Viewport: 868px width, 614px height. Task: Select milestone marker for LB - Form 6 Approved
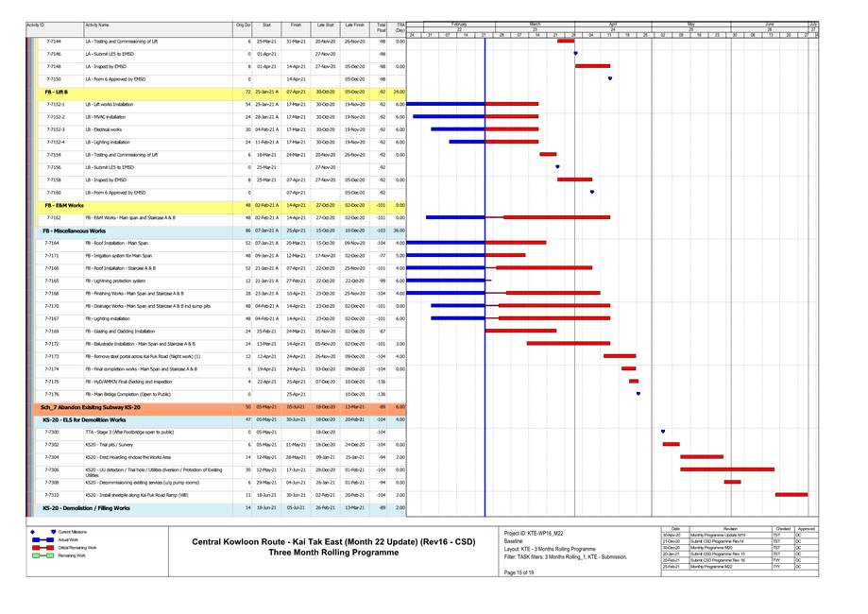[592, 192]
